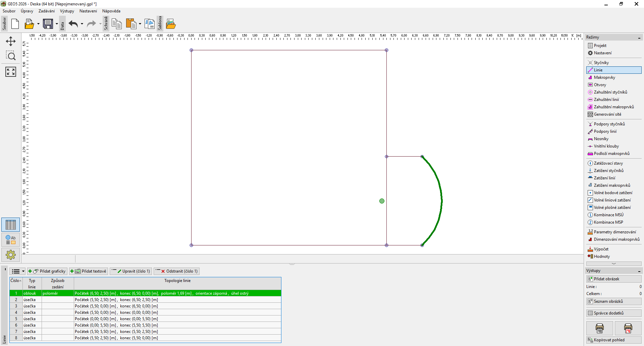
Task: Click the Přidat graficky button
Action: 47,271
